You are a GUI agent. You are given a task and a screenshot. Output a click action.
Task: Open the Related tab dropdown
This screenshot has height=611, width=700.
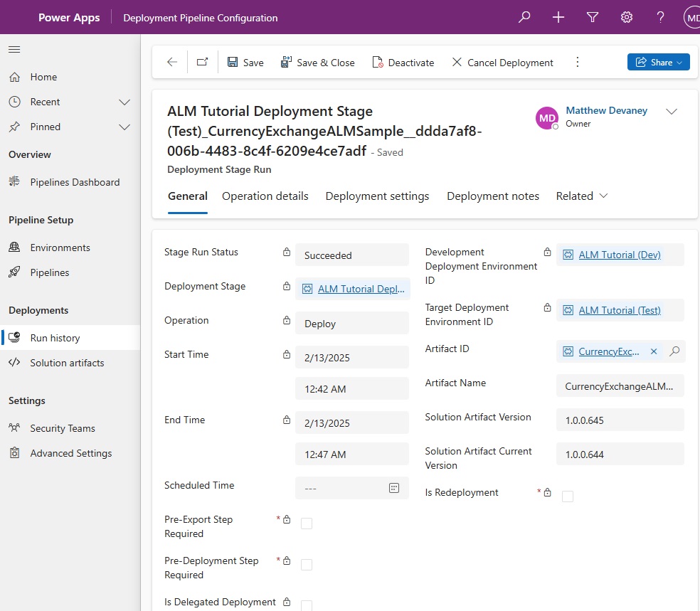pyautogui.click(x=582, y=196)
